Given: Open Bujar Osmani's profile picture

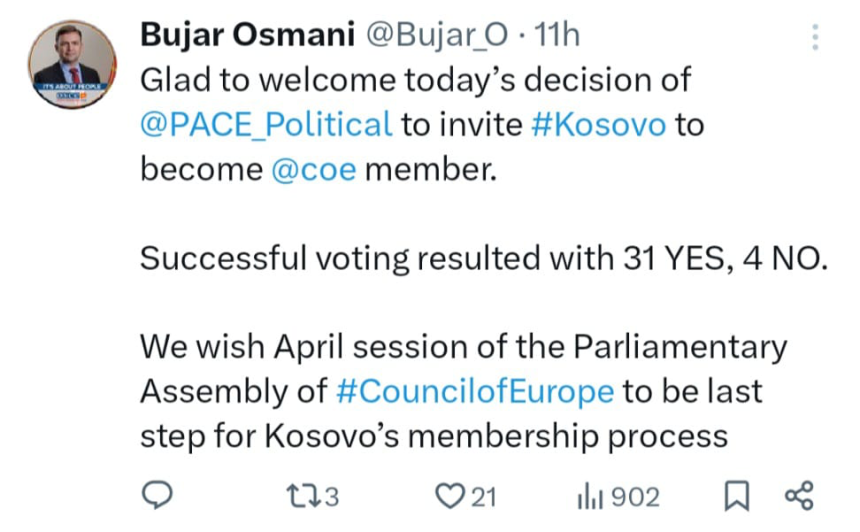Looking at the screenshot, I should pos(70,65).
